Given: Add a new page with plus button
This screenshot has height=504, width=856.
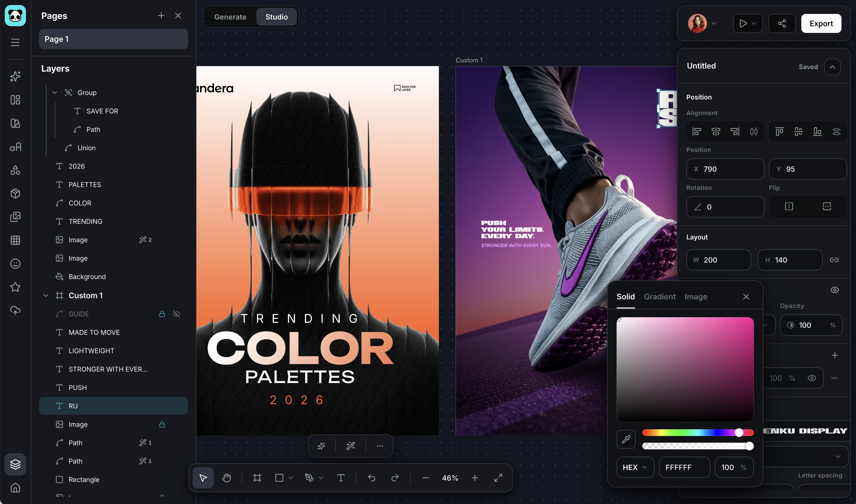Looking at the screenshot, I should pyautogui.click(x=161, y=16).
